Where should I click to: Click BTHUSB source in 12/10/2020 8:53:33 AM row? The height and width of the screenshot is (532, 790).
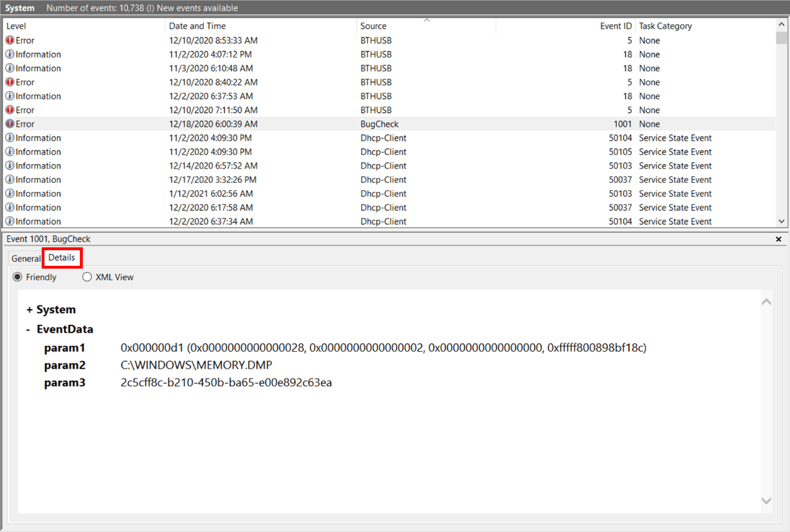(376, 41)
